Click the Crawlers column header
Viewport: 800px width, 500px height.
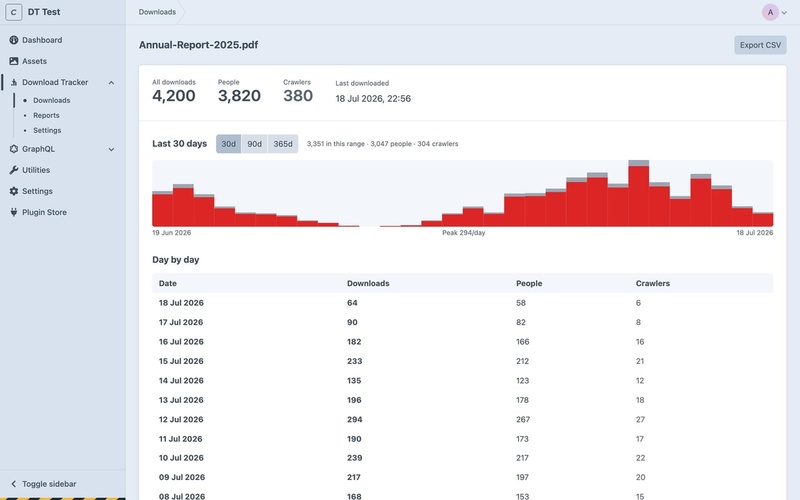click(653, 283)
